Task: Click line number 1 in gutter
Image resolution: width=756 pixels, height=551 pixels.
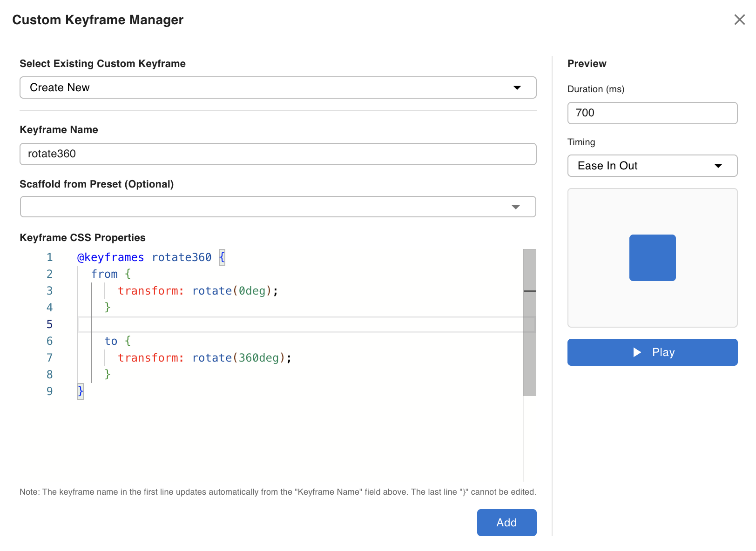Action: click(50, 257)
